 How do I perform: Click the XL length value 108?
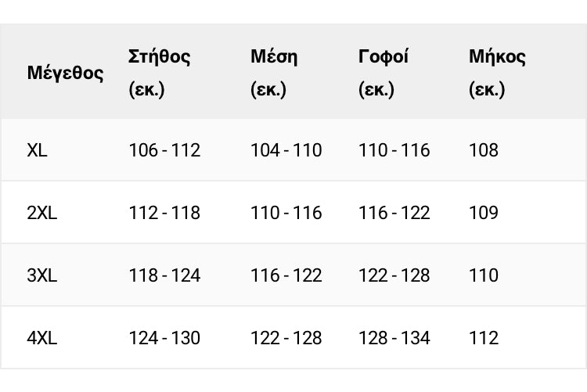pos(484,150)
